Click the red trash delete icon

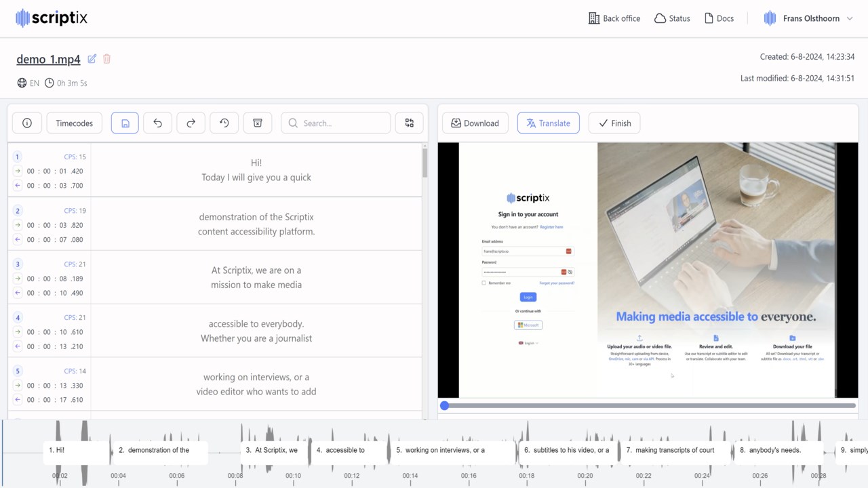tap(106, 59)
